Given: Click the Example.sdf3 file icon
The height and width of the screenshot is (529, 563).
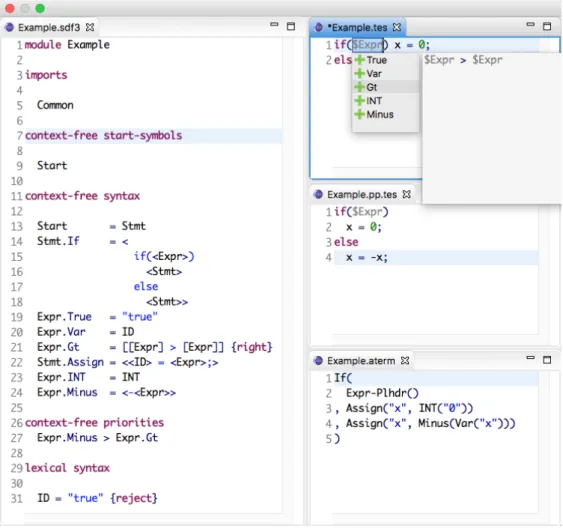Looking at the screenshot, I should tap(9, 27).
